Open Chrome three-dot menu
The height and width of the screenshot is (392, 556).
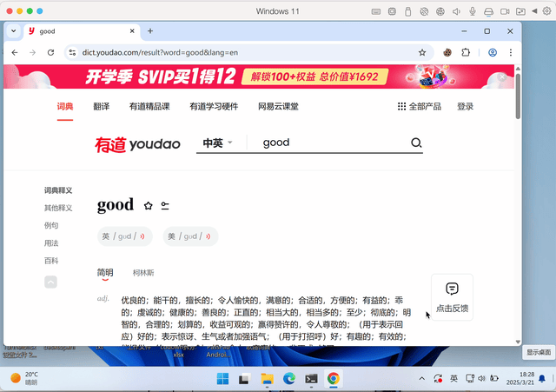coord(511,52)
